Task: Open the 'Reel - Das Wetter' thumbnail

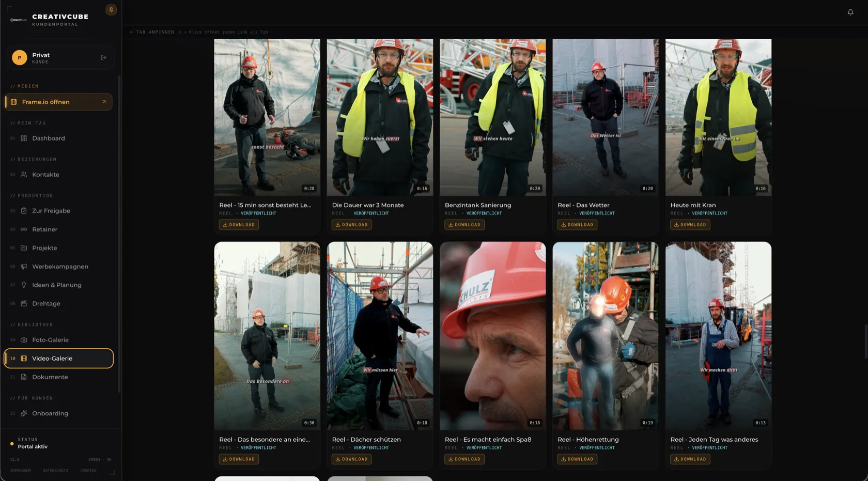Action: [x=606, y=117]
